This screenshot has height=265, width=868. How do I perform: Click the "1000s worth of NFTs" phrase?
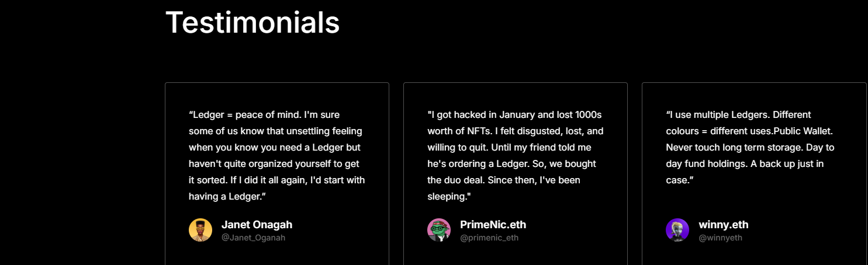pos(456,131)
